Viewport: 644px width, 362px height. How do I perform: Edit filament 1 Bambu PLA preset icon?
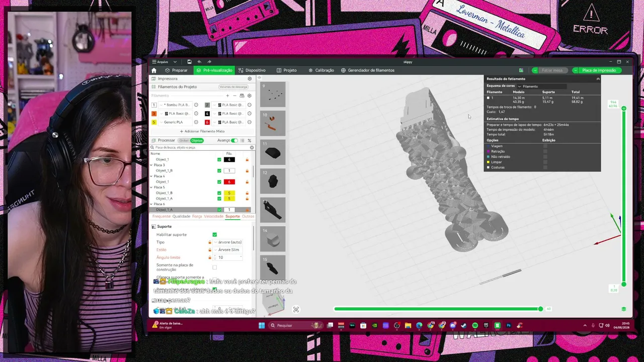click(x=196, y=105)
